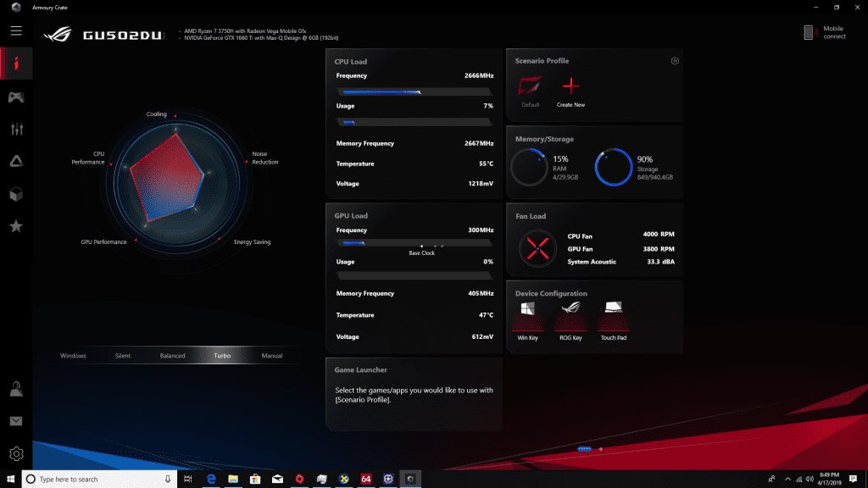This screenshot has width=868, height=488.
Task: Open the mail news sidebar icon
Action: (16, 421)
